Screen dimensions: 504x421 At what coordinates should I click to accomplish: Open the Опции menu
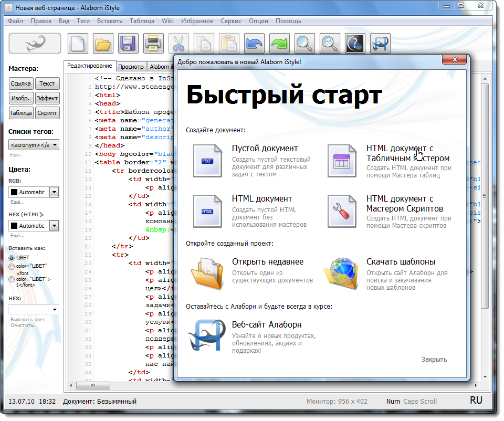(258, 21)
